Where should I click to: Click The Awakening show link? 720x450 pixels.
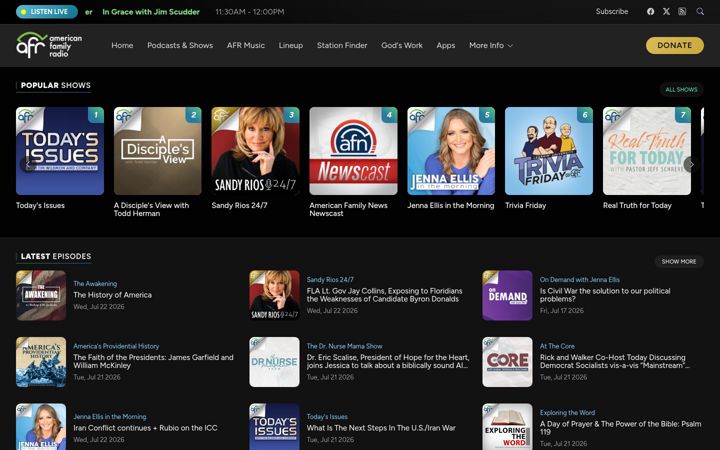[95, 284]
